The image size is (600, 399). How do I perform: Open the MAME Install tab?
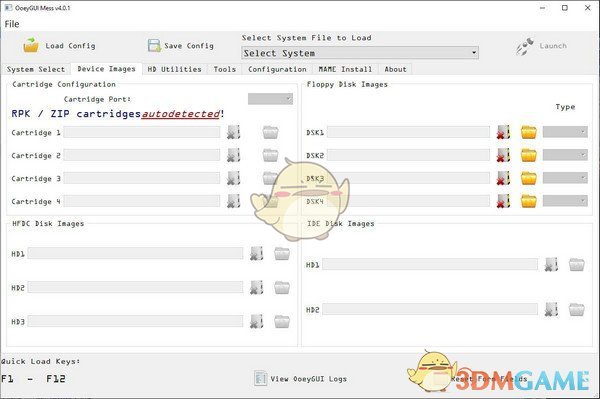coord(345,69)
